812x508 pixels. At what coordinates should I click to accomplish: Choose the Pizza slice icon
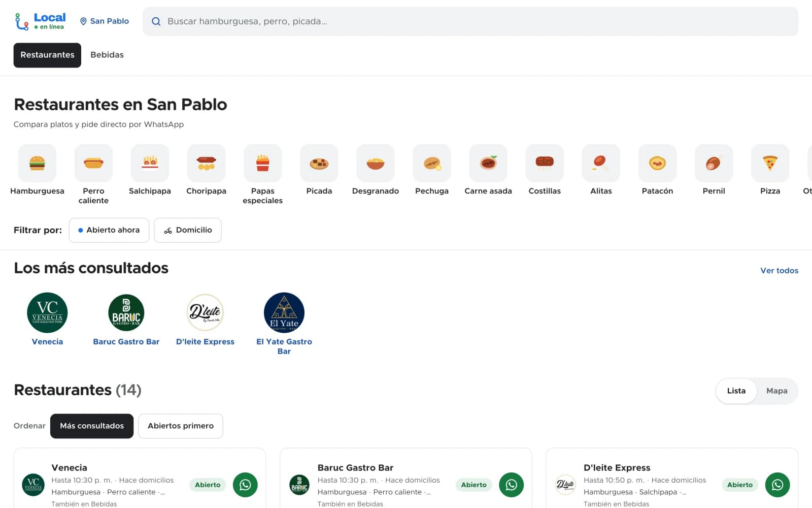point(770,163)
